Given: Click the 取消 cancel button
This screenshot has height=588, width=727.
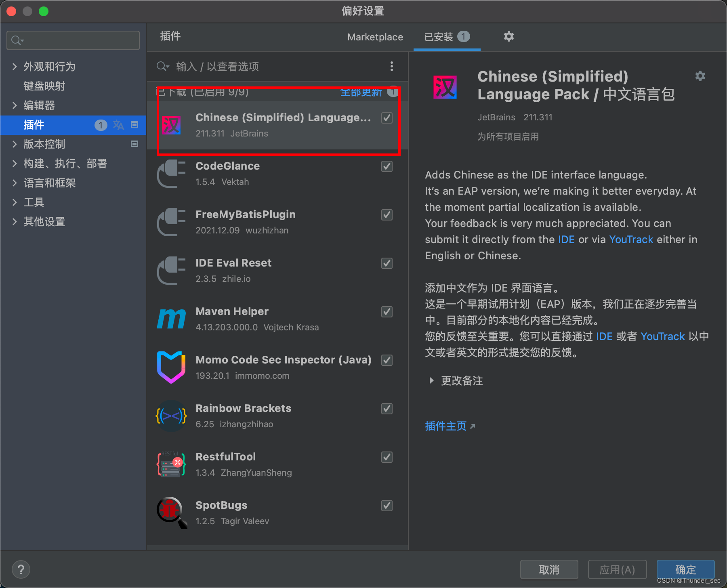Looking at the screenshot, I should [x=549, y=570].
